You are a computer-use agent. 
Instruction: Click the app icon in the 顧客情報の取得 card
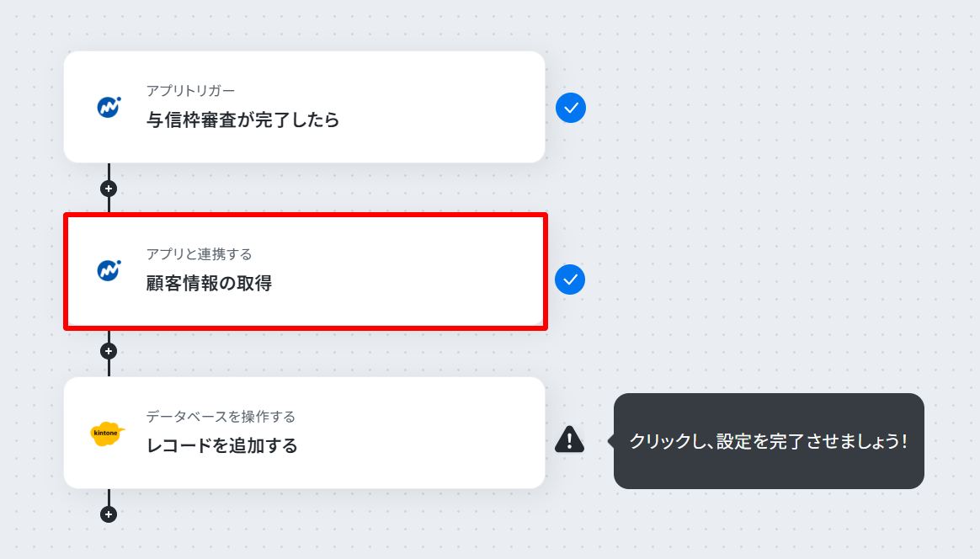click(109, 270)
